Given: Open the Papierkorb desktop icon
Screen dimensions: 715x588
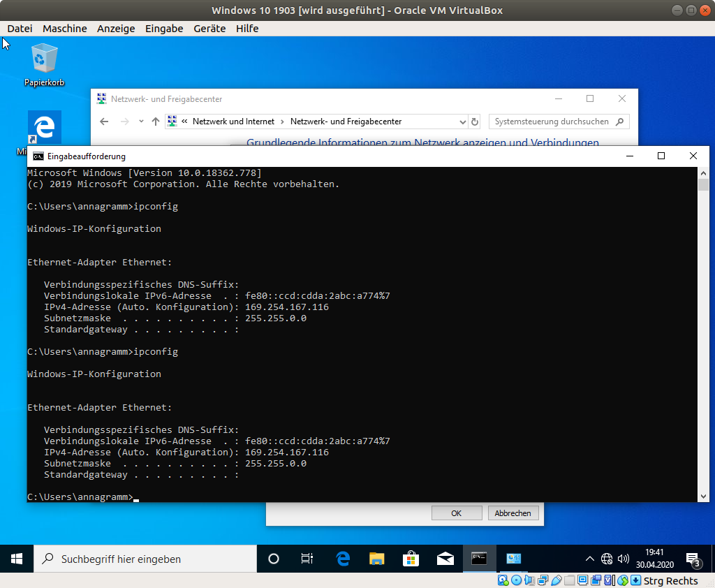Looking at the screenshot, I should [44, 65].
